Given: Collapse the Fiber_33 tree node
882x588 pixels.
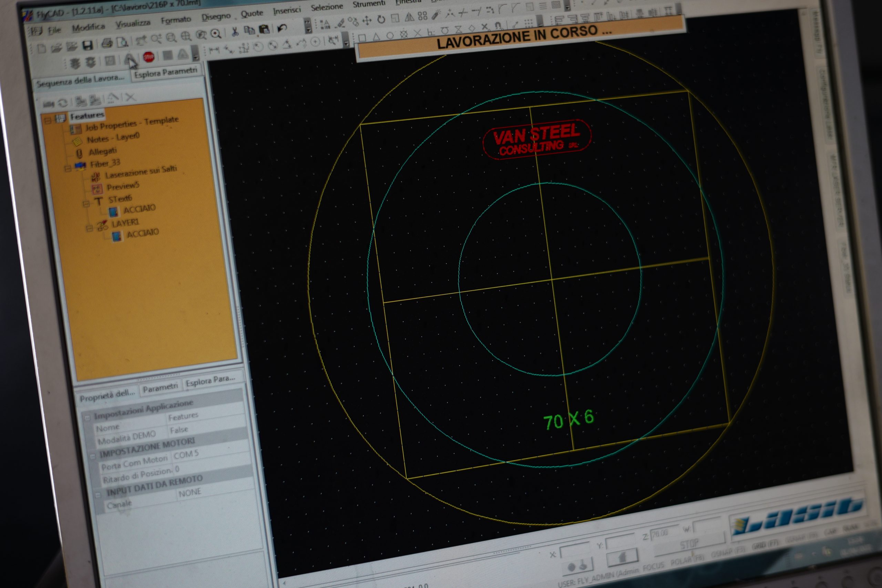Looking at the screenshot, I should pyautogui.click(x=68, y=169).
